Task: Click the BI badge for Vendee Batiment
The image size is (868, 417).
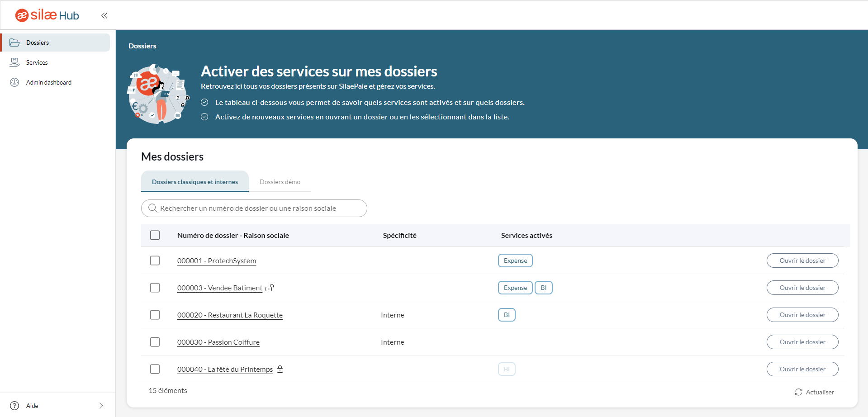Action: [544, 288]
